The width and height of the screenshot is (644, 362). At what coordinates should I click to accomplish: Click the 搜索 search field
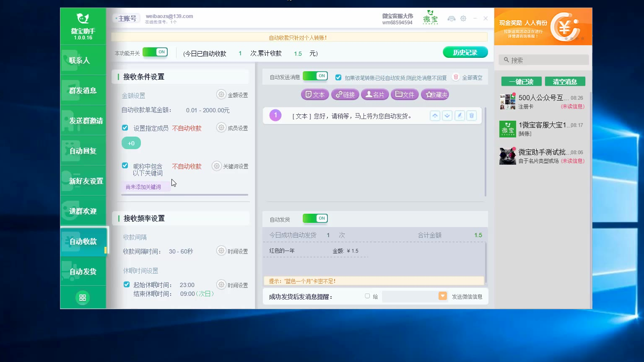[x=544, y=60]
